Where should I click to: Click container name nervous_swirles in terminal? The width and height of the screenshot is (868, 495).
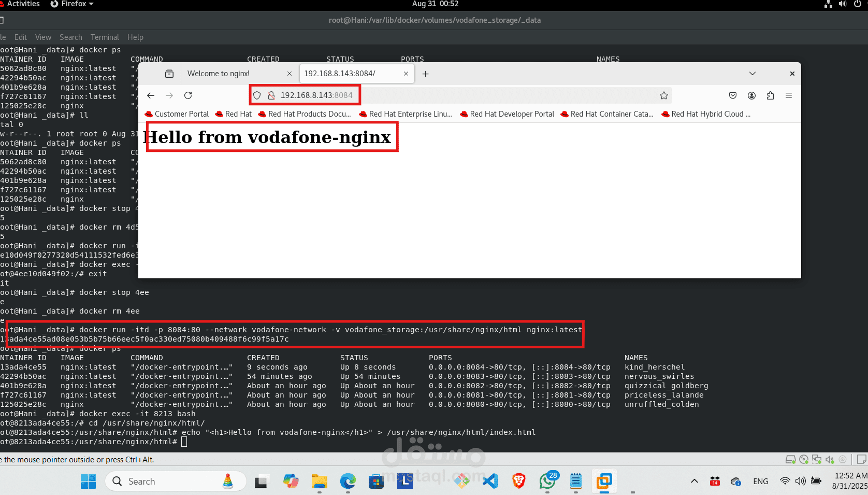[659, 376]
